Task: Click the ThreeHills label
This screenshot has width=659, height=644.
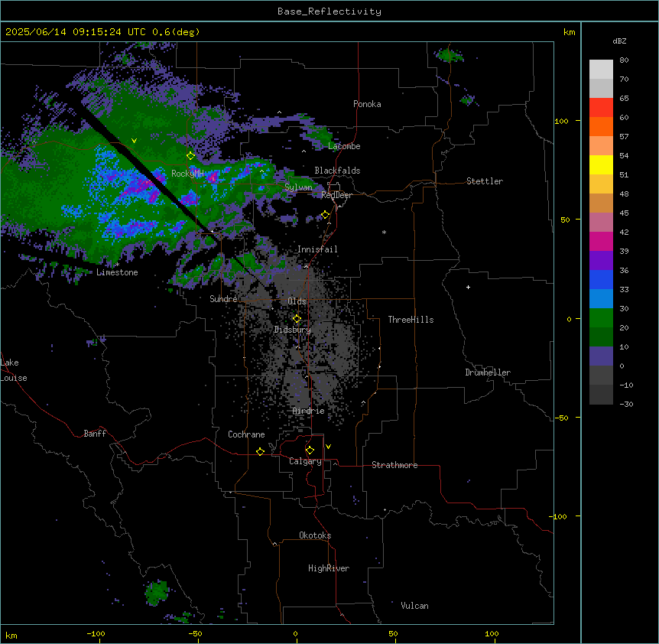Action: pos(411,320)
